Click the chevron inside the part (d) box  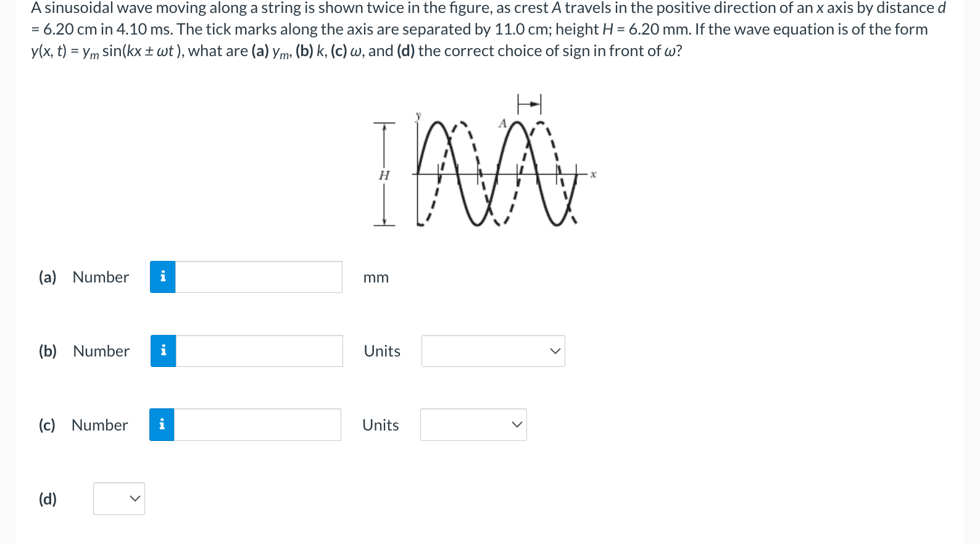135,498
